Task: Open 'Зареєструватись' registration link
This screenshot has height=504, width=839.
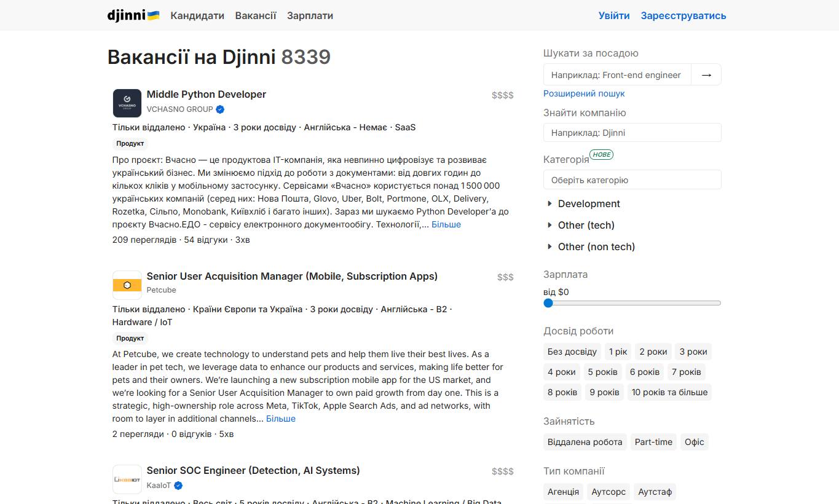Action: pos(683,15)
